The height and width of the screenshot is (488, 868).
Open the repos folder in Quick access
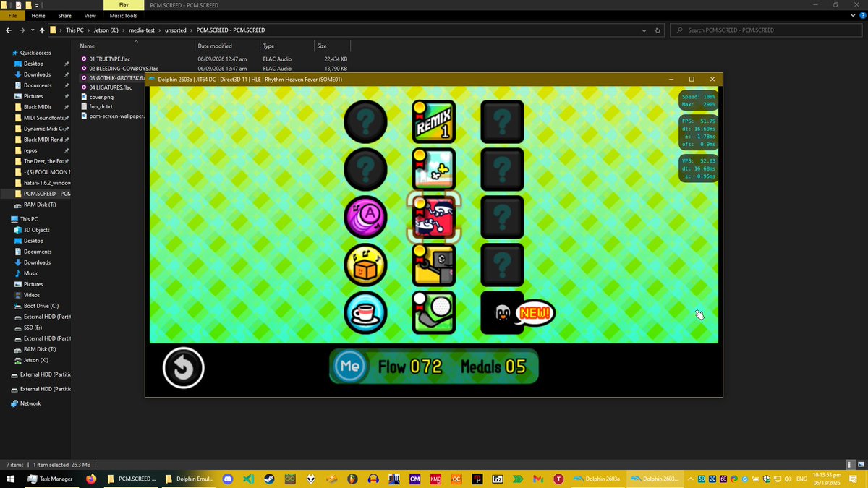[30, 150]
